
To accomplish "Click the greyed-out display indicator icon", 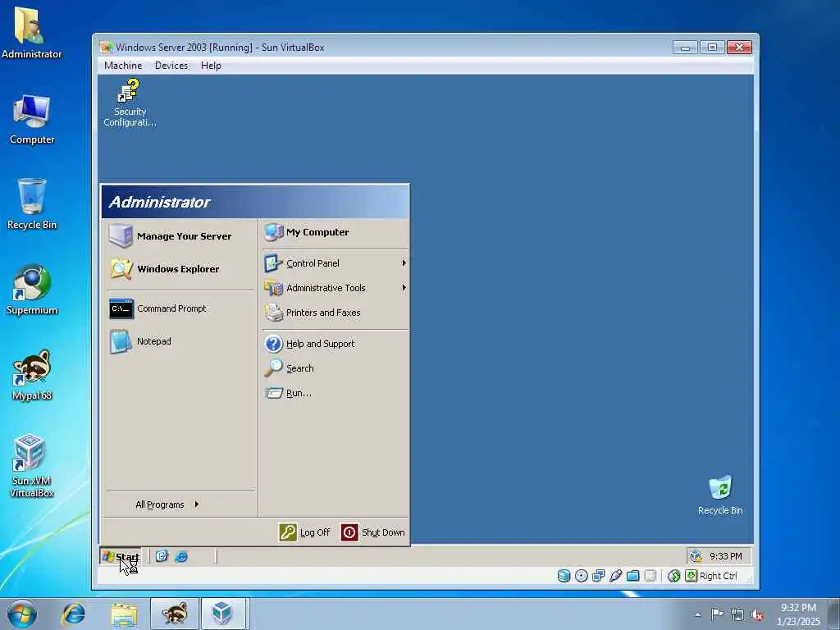I will [650, 576].
